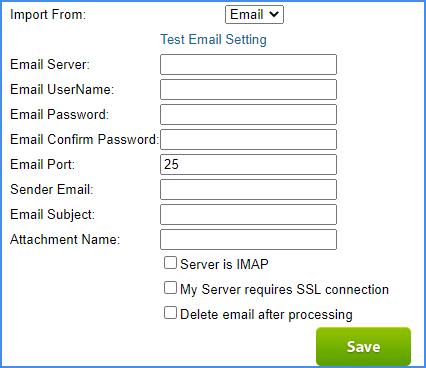Click the Test Email Setting link
The image size is (426, 368).
click(213, 39)
